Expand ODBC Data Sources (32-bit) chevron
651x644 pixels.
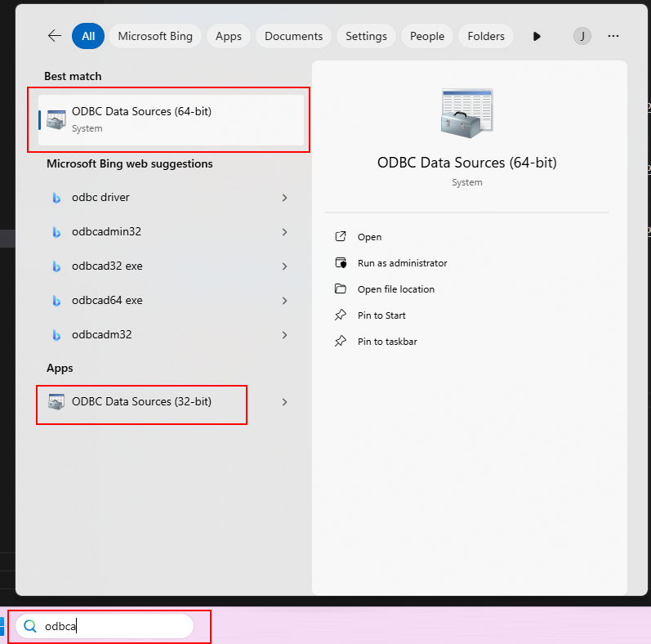click(x=284, y=402)
